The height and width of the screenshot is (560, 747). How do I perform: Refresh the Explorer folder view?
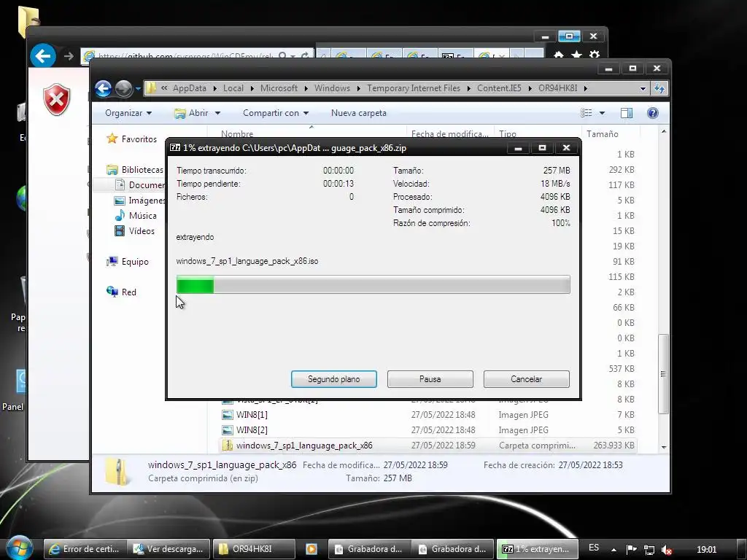click(x=659, y=88)
